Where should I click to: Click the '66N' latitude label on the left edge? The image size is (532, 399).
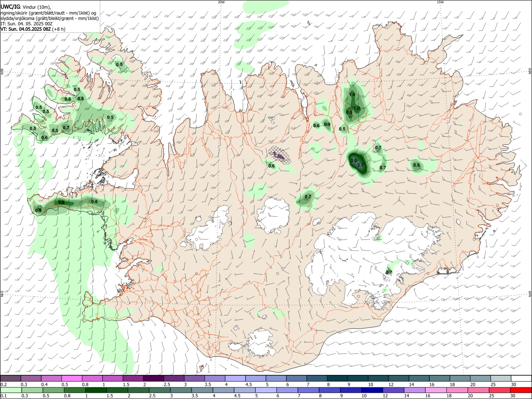point(2,71)
